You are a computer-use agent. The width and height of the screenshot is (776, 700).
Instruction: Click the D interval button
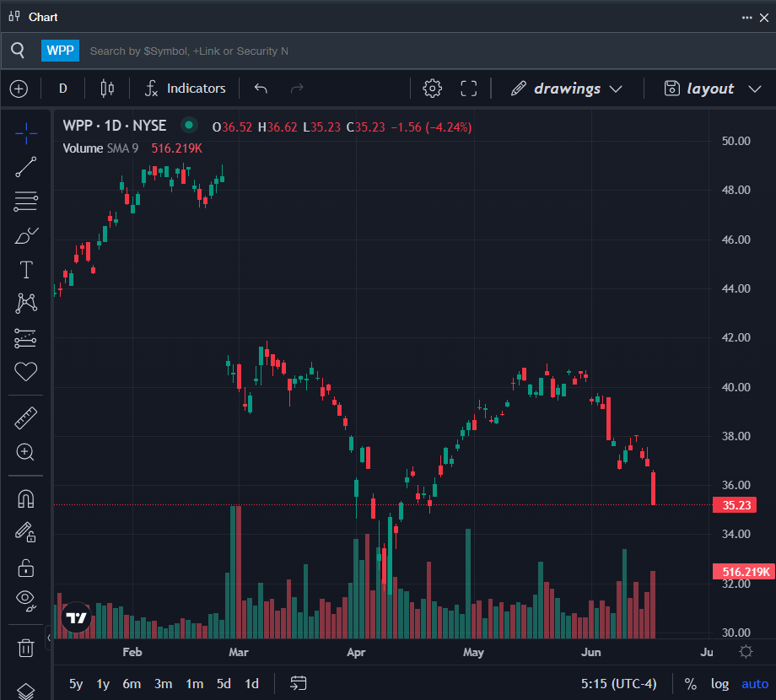point(63,89)
